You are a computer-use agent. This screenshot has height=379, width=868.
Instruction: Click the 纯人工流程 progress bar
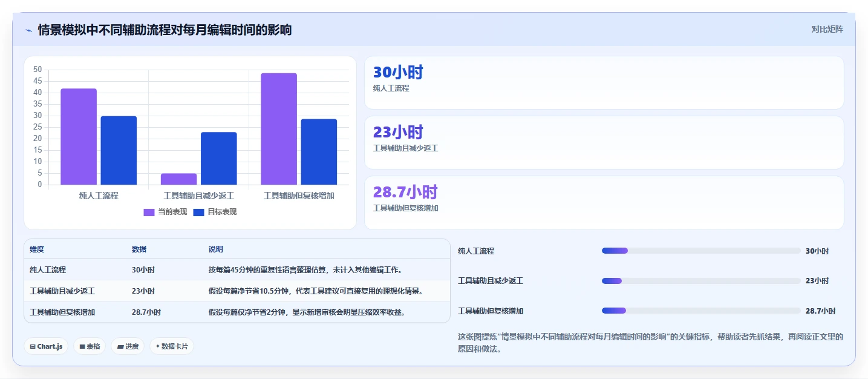coord(701,251)
